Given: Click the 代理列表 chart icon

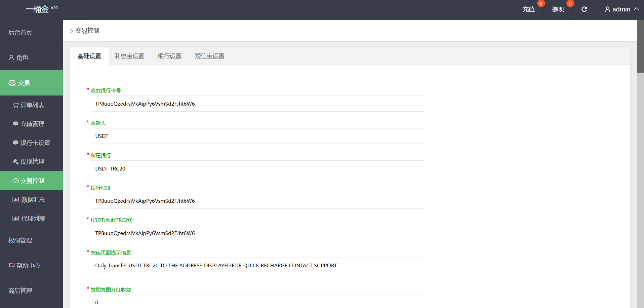Looking at the screenshot, I should click(16, 219).
